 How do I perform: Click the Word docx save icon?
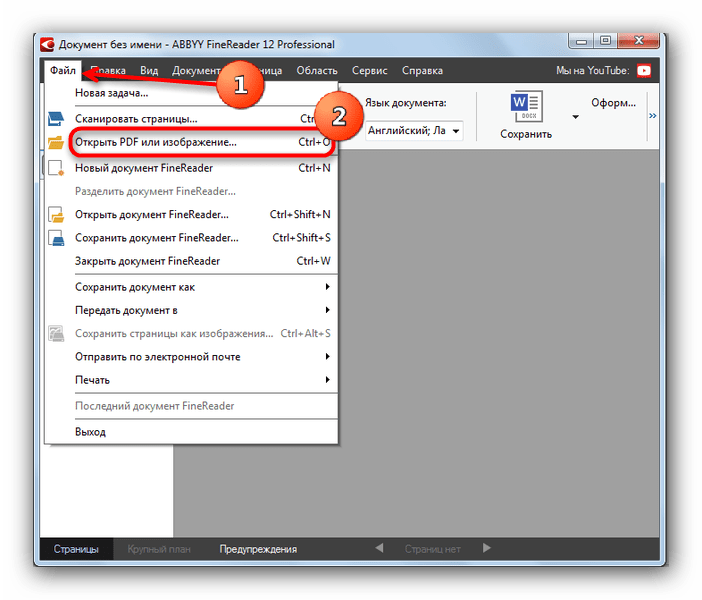pos(526,107)
